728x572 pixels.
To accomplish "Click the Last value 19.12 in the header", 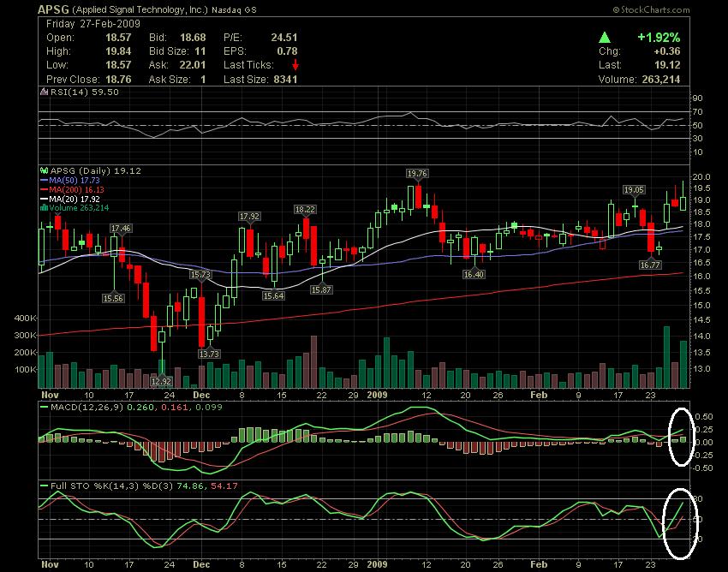I will click(668, 65).
